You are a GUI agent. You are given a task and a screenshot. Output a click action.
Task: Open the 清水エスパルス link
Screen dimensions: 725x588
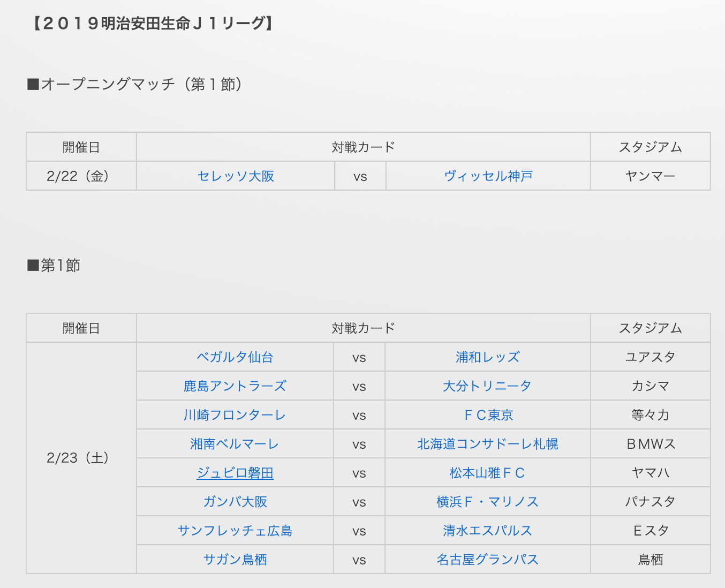(x=487, y=531)
